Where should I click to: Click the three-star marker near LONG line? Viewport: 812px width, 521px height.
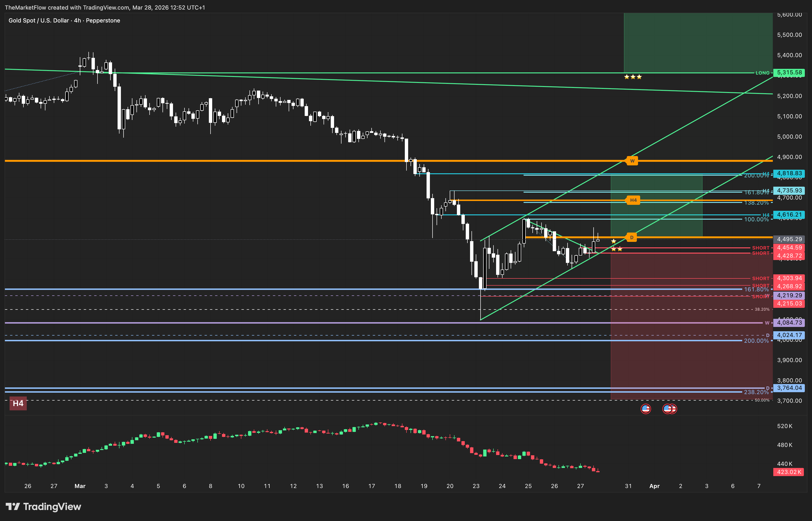click(x=633, y=77)
